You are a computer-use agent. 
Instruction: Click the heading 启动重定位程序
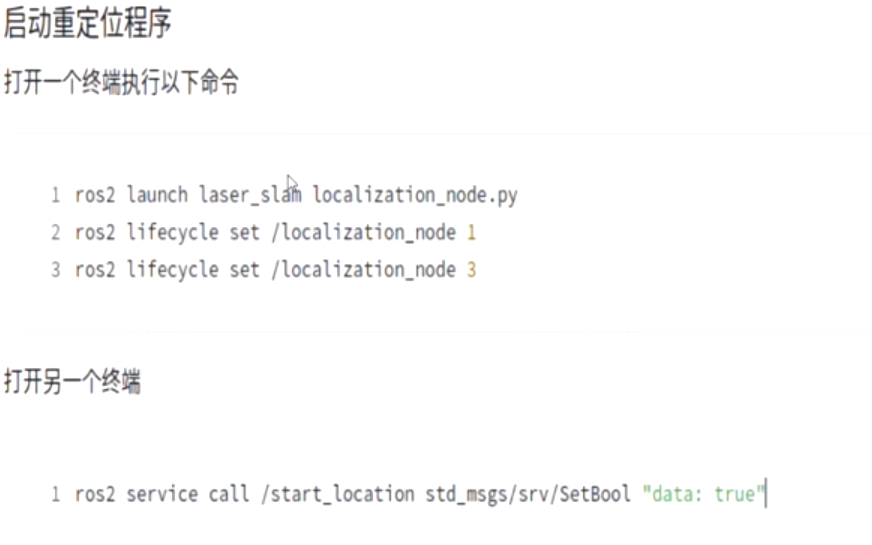[87, 23]
